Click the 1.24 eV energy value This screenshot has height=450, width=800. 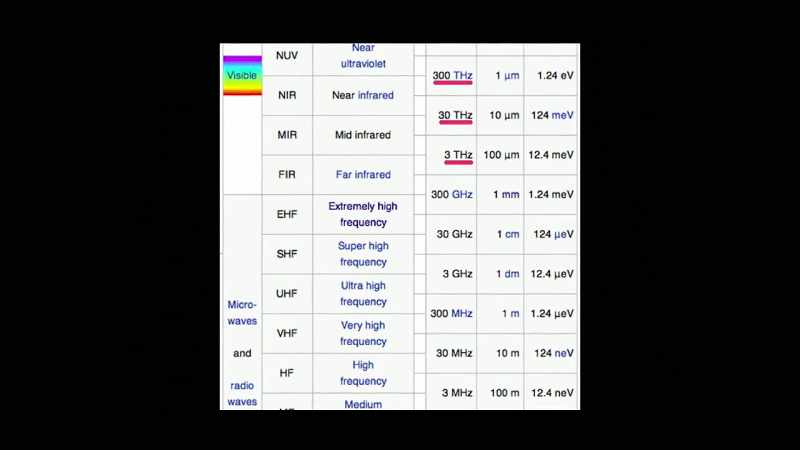555,76
